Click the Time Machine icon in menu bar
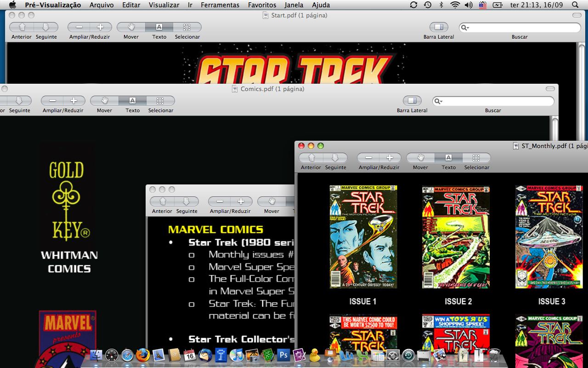 click(428, 5)
